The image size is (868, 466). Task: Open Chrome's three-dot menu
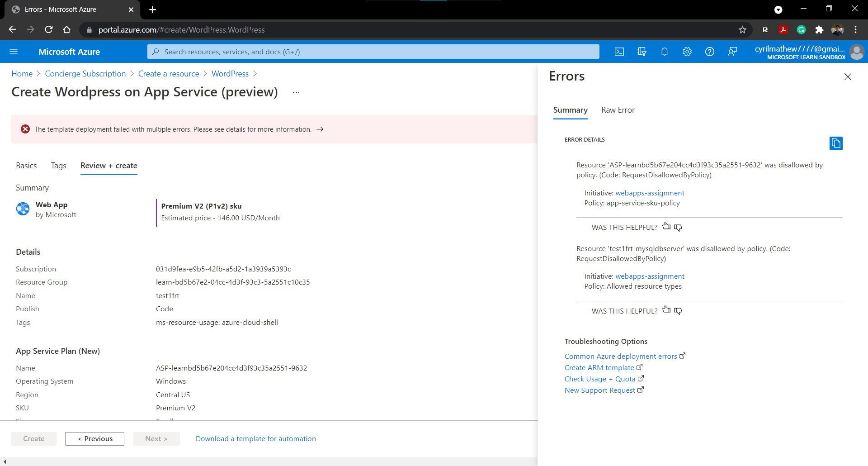(855, 30)
